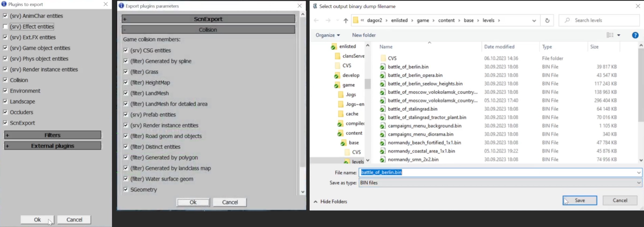Screen dimensions: 644x227
Task: Open the Organize menu
Action: (x=327, y=35)
